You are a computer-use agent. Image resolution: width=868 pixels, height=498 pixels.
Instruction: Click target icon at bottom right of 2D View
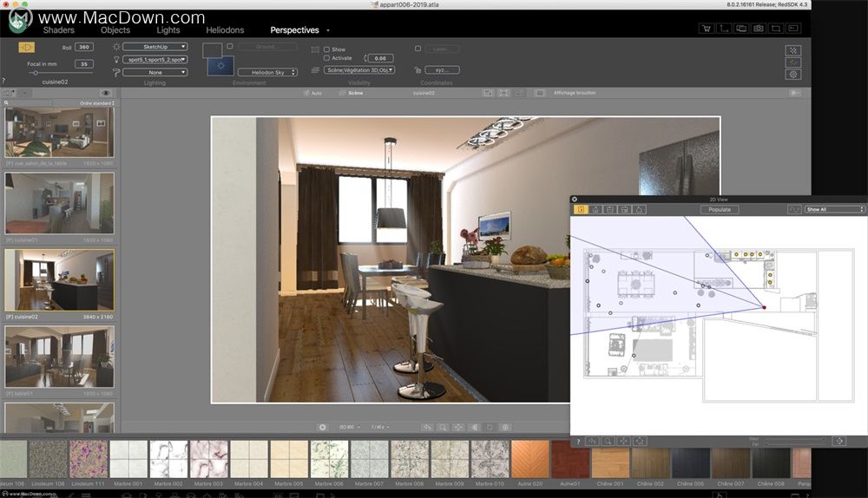coord(839,441)
